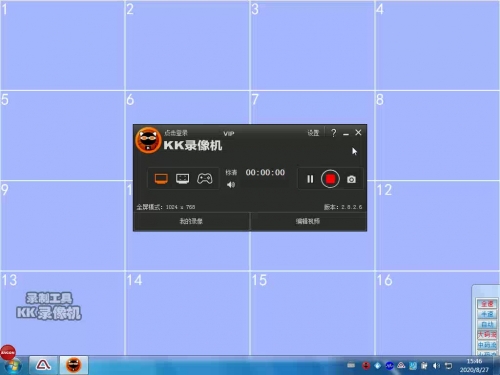This screenshot has width=500, height=375.
Task: Open the 我的录像 tab
Action: tap(191, 221)
